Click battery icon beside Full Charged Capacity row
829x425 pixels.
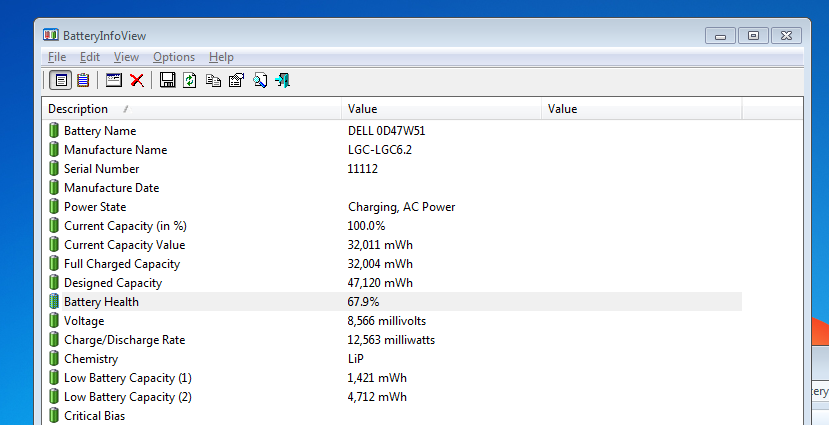coord(53,263)
